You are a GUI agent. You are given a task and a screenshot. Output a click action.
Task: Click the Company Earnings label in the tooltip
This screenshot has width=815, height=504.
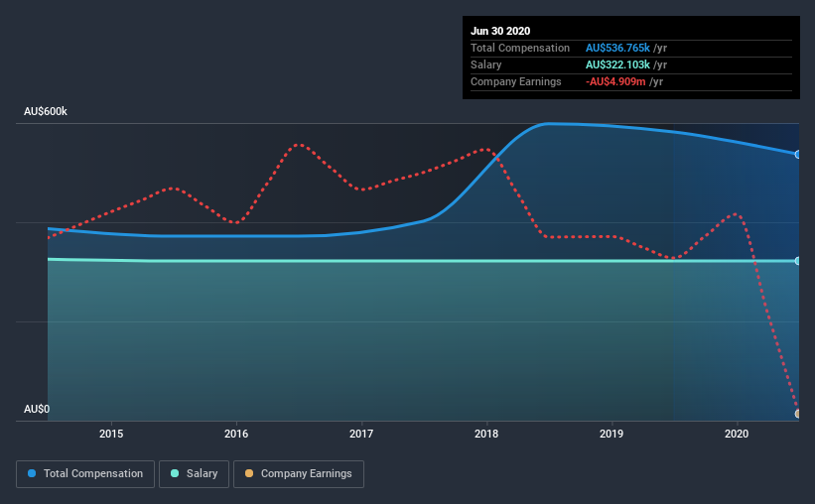pyautogui.click(x=515, y=81)
